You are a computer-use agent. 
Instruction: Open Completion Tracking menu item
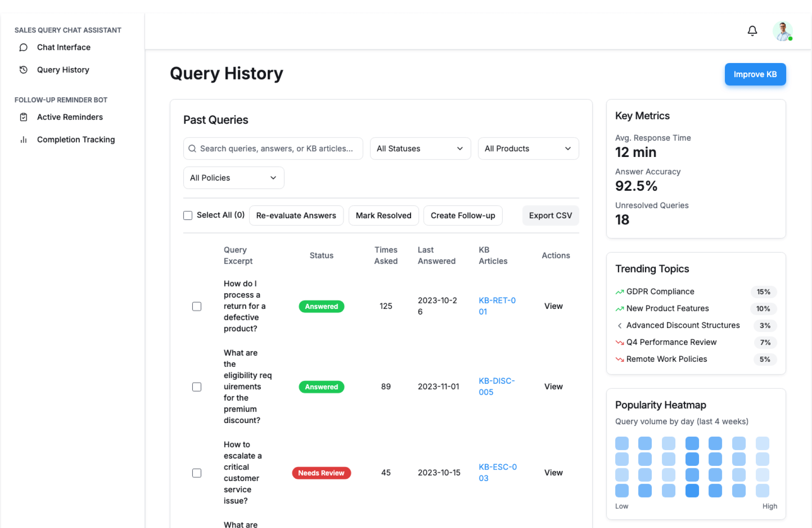click(76, 140)
